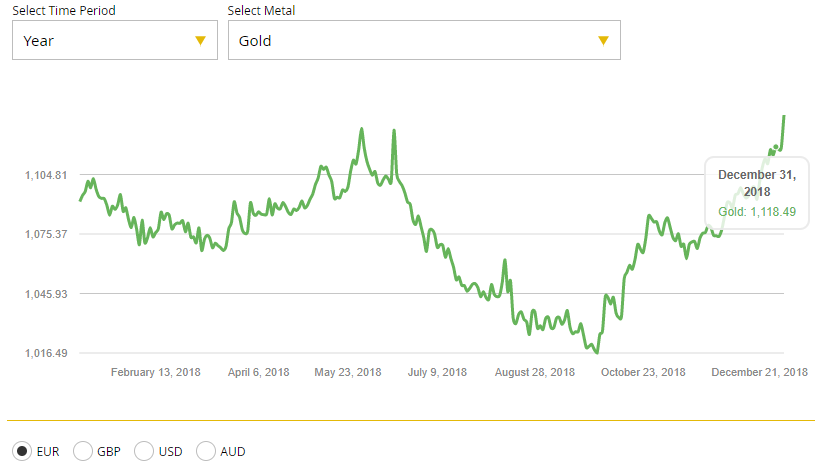Click the December 31, 2018 tooltip
This screenshot has width=822, height=467.
pyautogui.click(x=757, y=192)
